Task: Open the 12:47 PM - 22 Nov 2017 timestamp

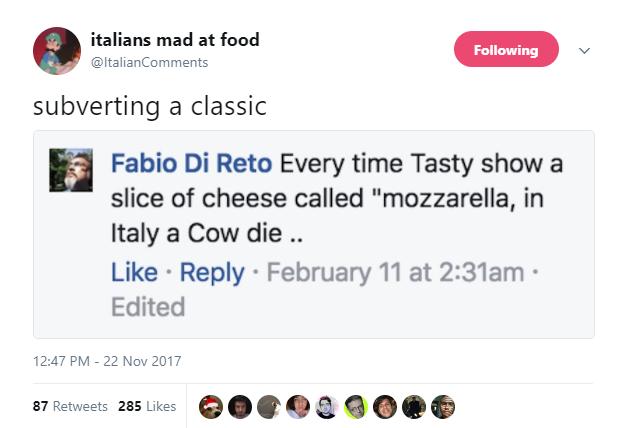Action: [x=107, y=361]
